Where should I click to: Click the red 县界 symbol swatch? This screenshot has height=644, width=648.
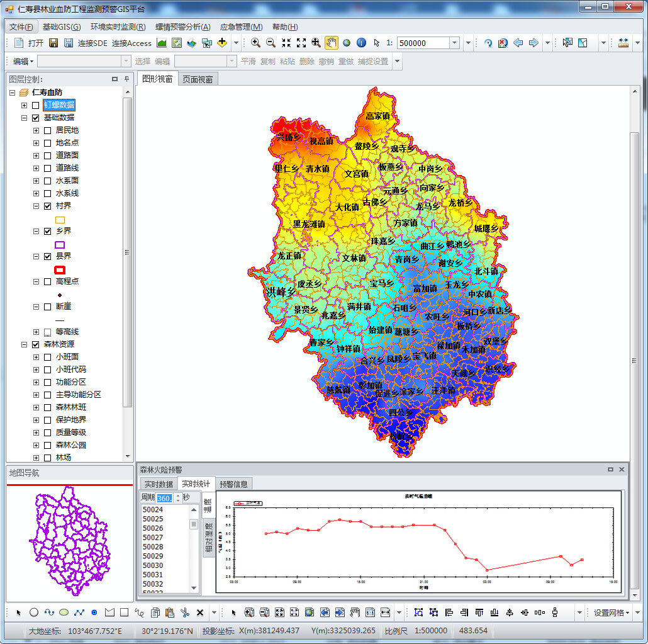60,269
